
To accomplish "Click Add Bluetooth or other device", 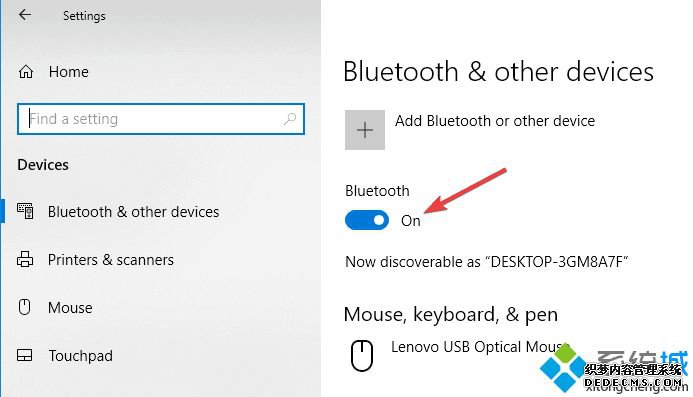I will [x=495, y=121].
